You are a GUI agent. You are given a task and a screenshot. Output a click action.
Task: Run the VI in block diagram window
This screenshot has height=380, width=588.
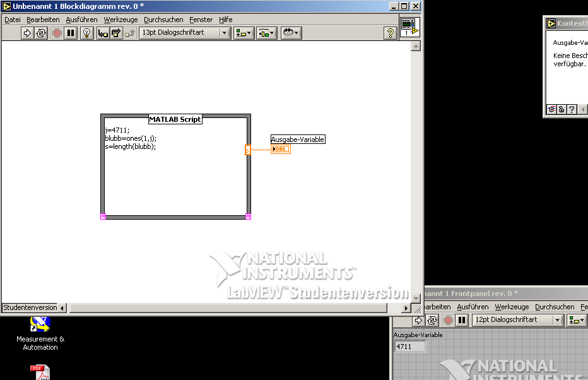point(27,33)
